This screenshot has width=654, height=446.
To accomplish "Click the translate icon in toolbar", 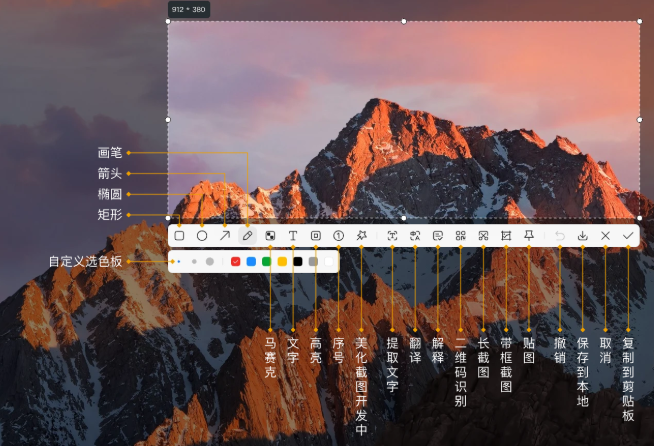I will tap(415, 236).
